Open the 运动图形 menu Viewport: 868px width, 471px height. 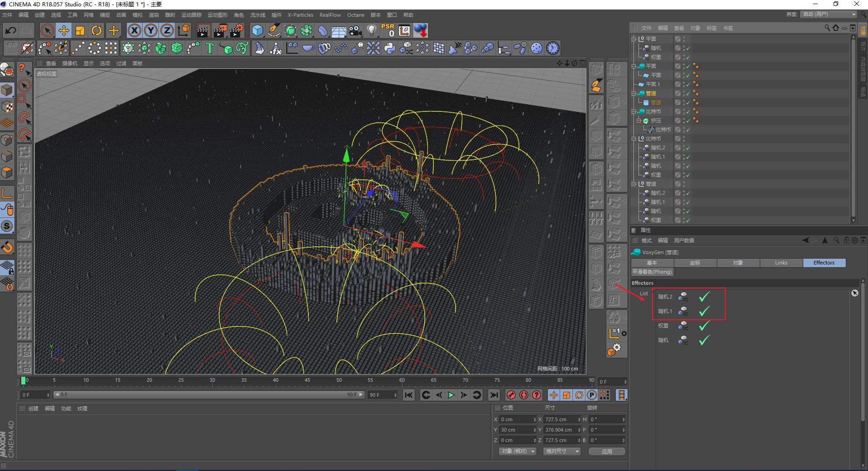click(217, 15)
